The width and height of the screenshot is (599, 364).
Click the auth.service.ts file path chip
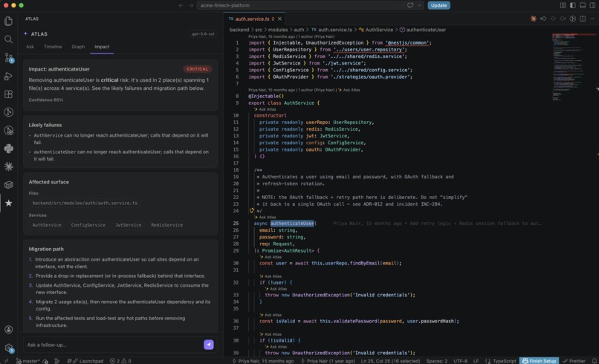click(x=85, y=203)
